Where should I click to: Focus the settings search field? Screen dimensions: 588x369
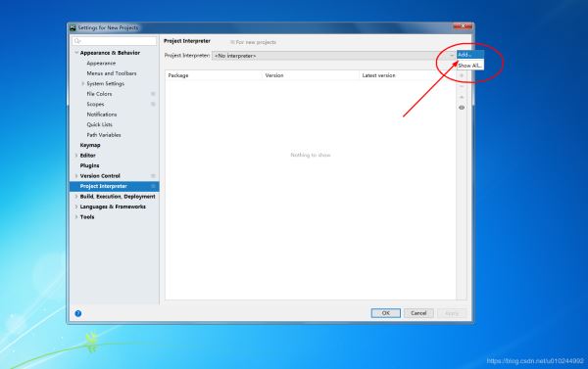tap(115, 41)
